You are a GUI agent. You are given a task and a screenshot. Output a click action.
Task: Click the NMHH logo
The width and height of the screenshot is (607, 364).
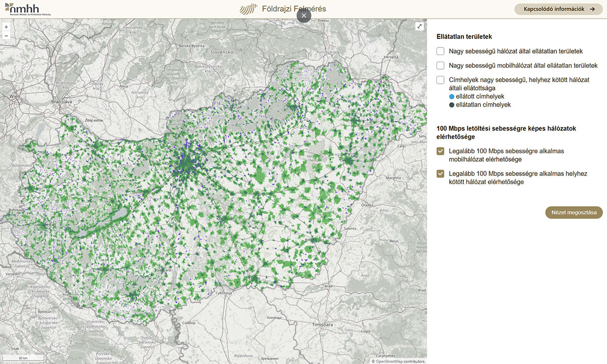[x=22, y=9]
